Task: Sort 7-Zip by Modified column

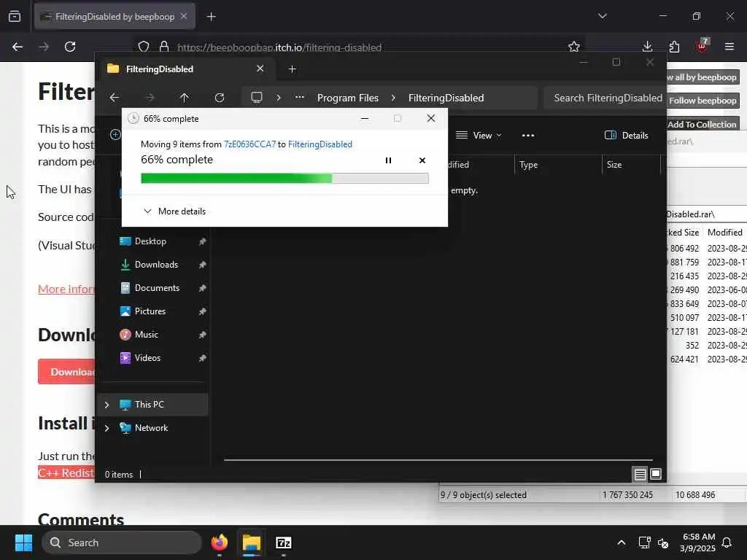Action: pyautogui.click(x=725, y=233)
